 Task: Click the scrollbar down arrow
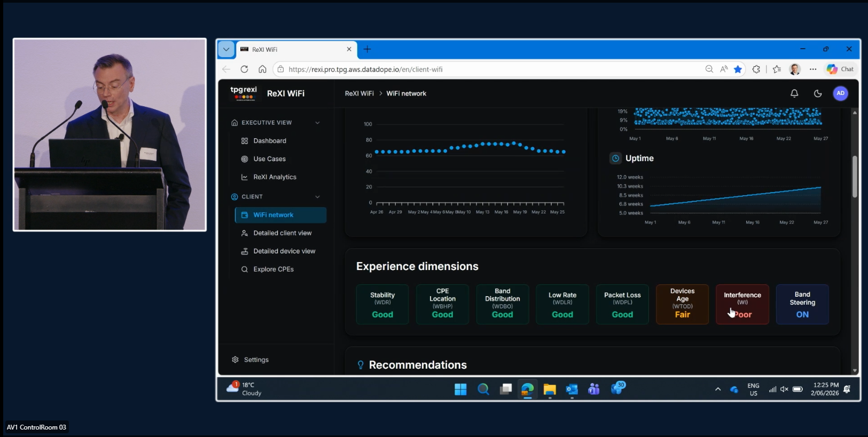point(855,370)
